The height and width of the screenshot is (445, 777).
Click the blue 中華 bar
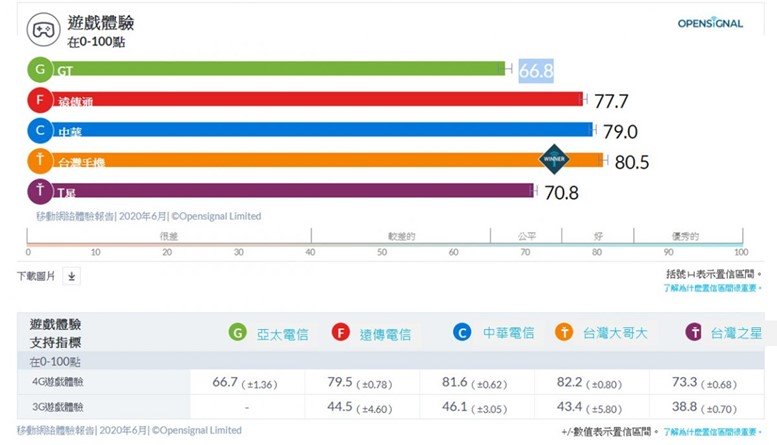[x=322, y=129]
